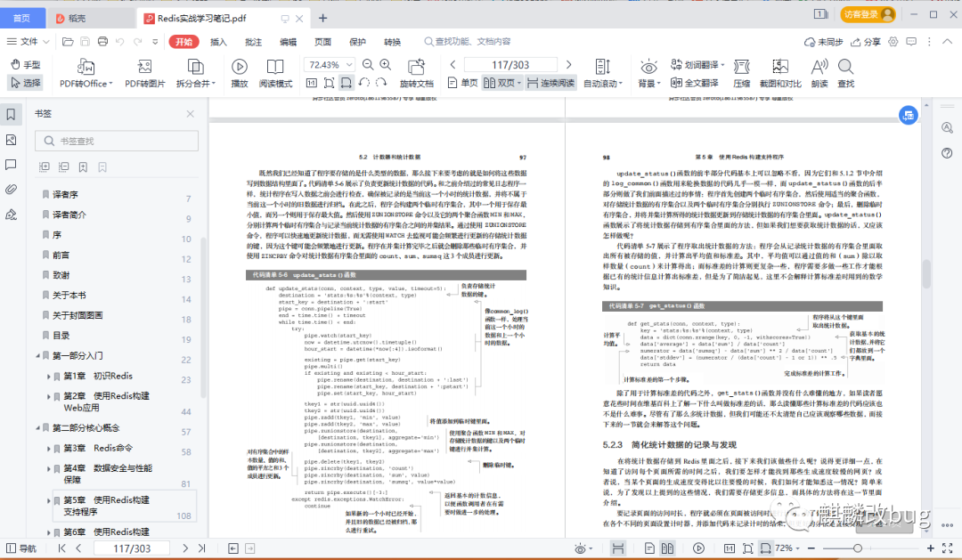Rotate the page counterclockwise

tap(363, 83)
